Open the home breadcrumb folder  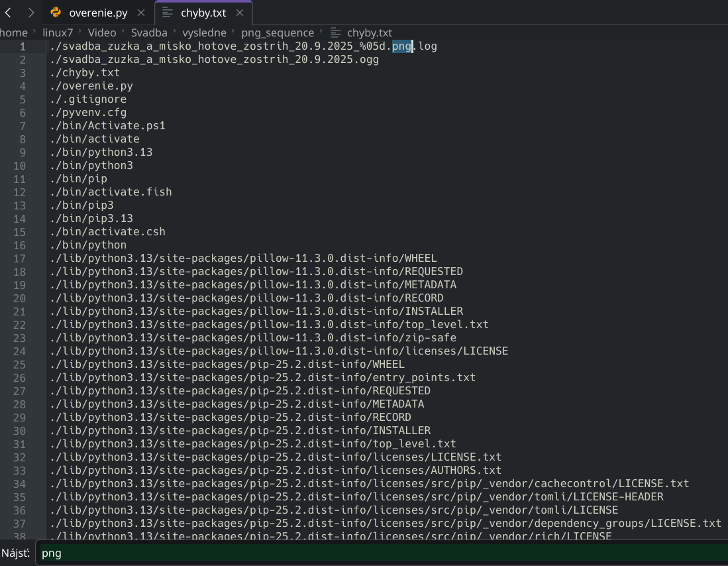(x=14, y=32)
